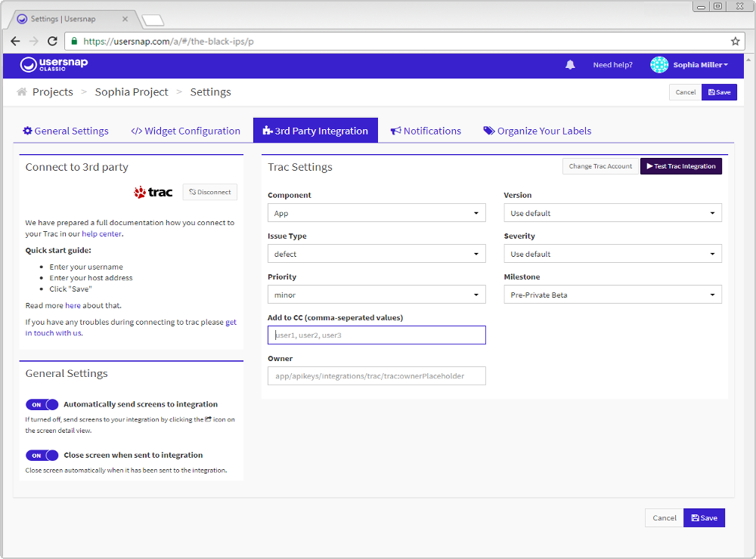Click the Usersnap Classic logo
756x559 pixels.
click(x=44, y=65)
